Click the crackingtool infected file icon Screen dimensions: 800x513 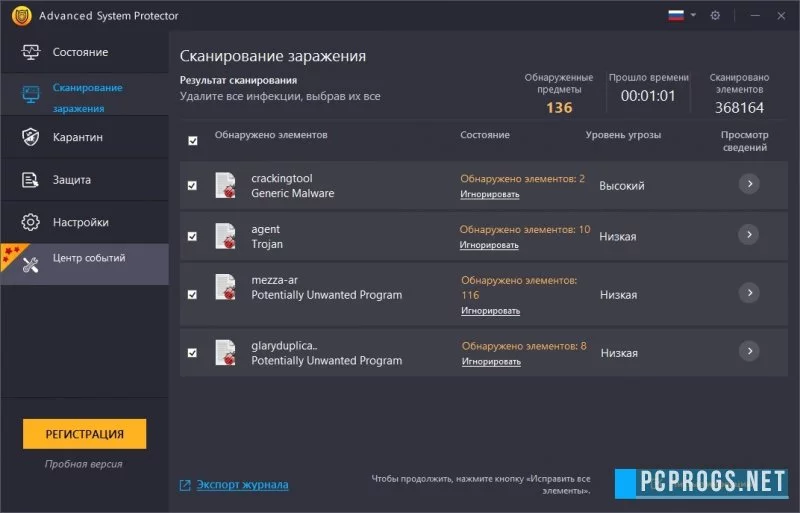click(x=226, y=185)
